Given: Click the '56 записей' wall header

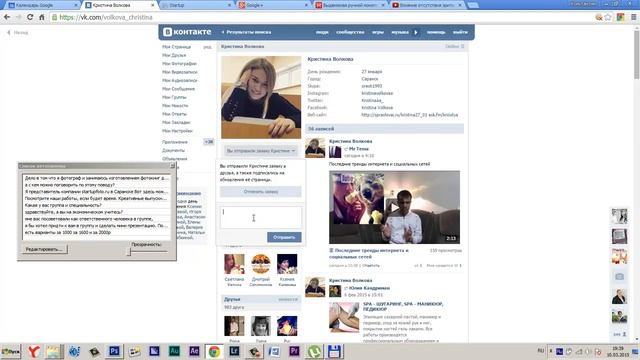Looking at the screenshot, I should (x=384, y=129).
